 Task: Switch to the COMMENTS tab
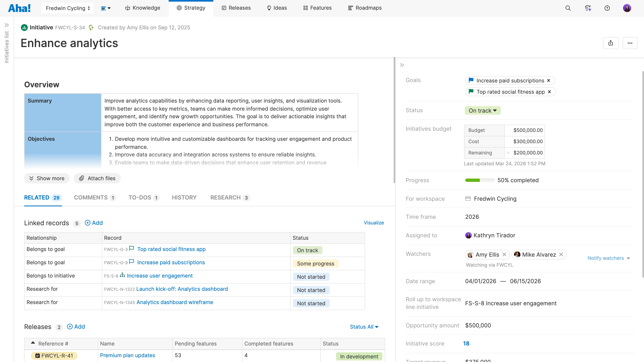[95, 198]
